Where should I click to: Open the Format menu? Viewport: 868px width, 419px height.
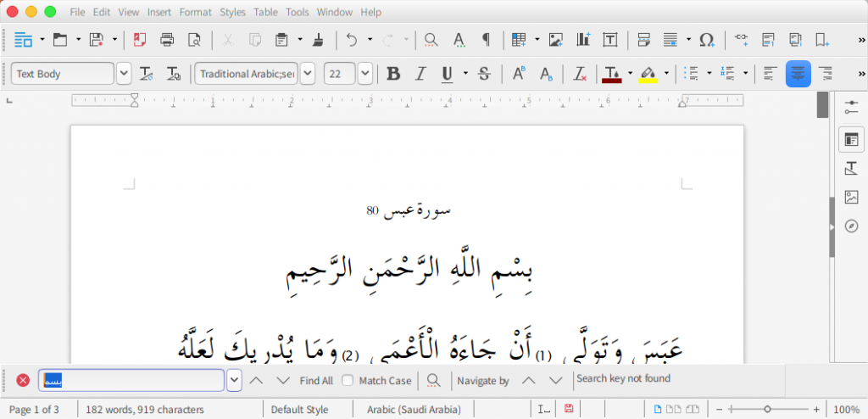pos(195,13)
